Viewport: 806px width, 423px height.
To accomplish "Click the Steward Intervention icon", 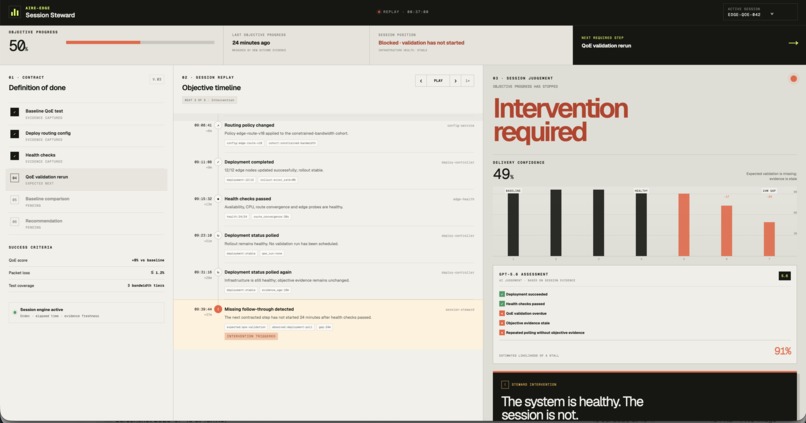I will click(x=505, y=384).
